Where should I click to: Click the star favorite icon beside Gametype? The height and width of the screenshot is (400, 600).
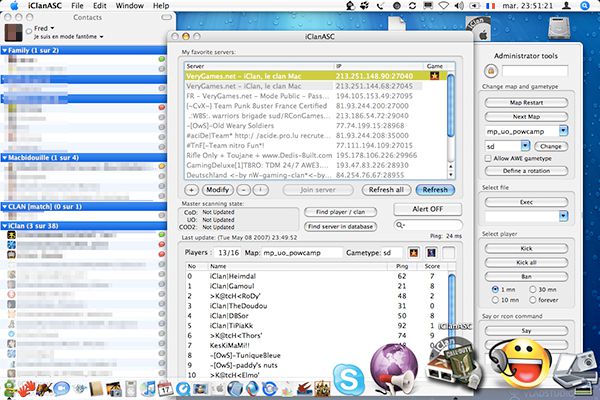click(x=414, y=253)
